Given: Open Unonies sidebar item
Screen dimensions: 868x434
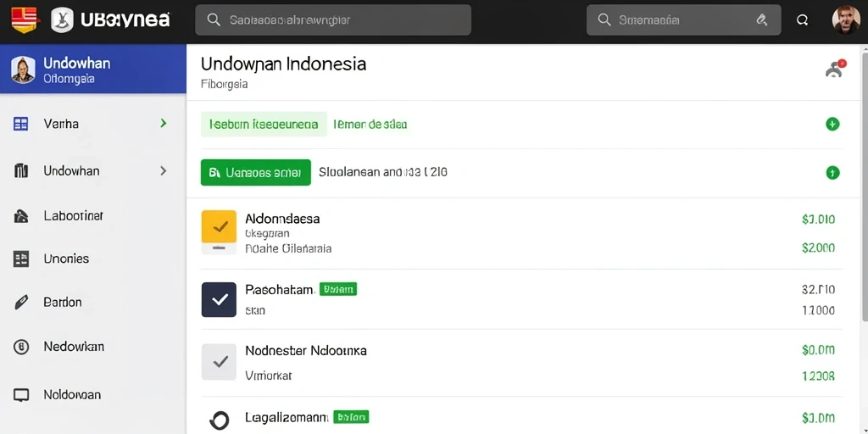Looking at the screenshot, I should point(93,259).
